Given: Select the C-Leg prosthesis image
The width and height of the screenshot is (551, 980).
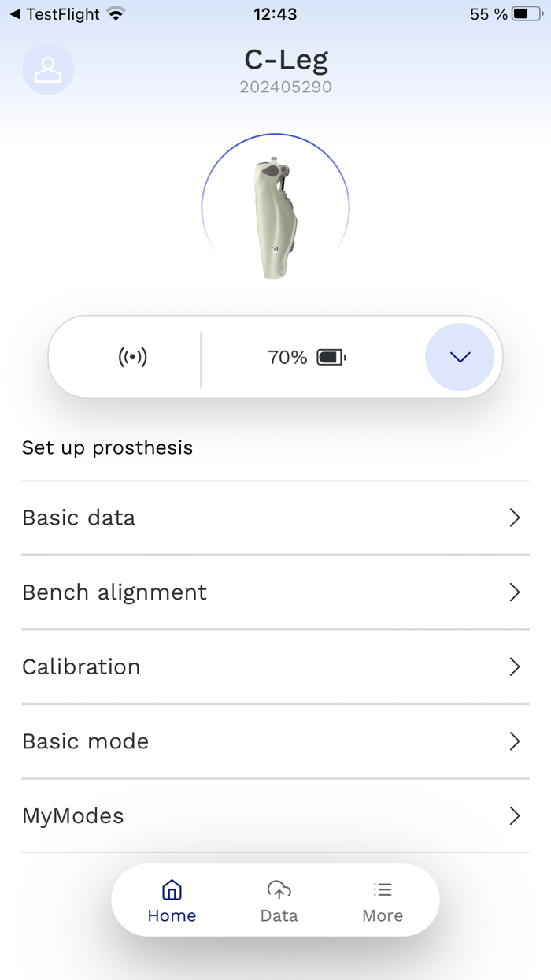Looking at the screenshot, I should pos(275,206).
